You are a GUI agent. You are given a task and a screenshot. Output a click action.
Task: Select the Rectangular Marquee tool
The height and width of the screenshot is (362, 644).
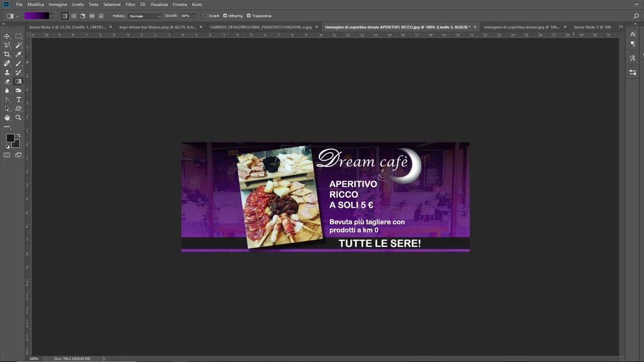(19, 36)
